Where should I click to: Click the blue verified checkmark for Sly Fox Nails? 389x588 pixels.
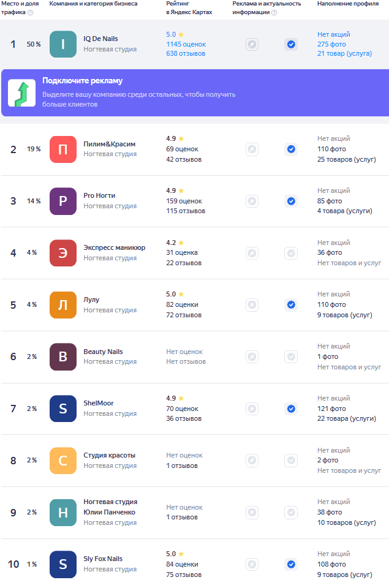291,564
